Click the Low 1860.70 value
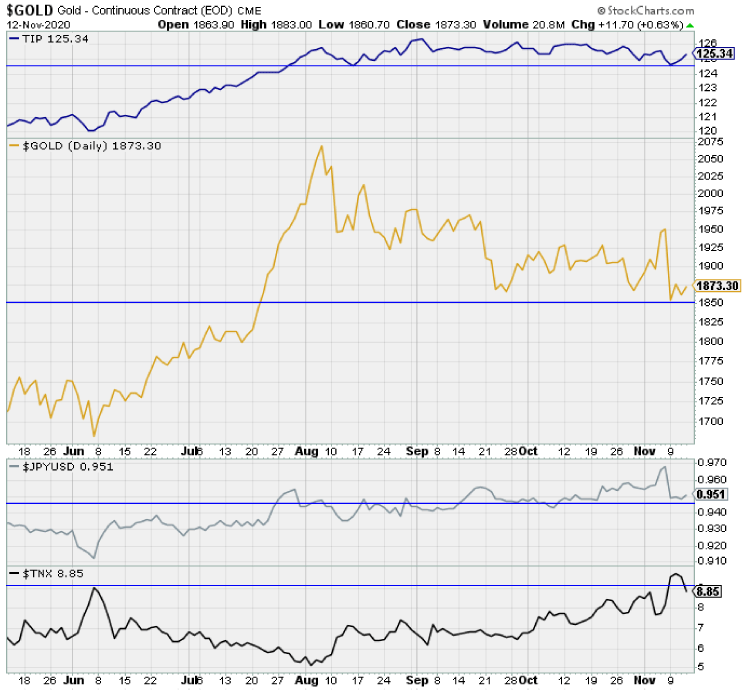 point(354,25)
